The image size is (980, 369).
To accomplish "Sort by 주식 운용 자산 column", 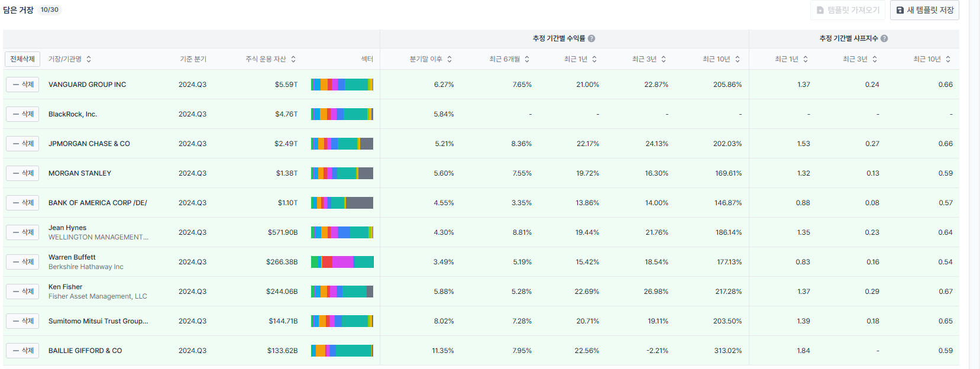I will (x=293, y=59).
